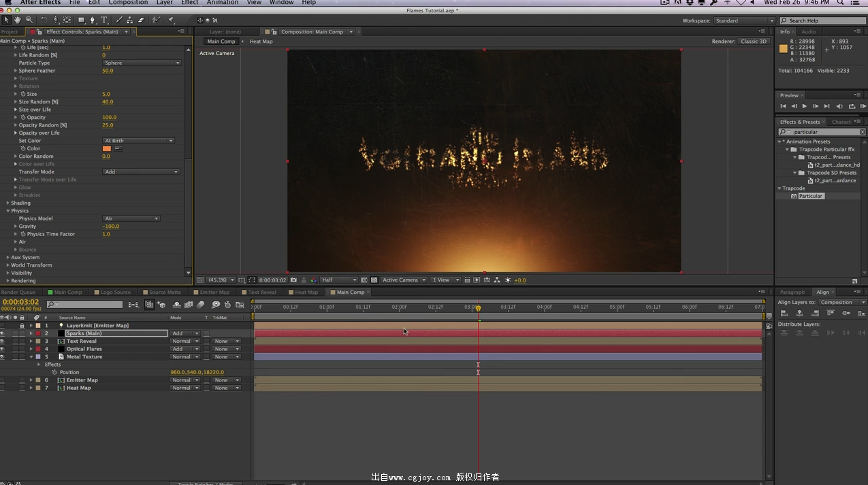This screenshot has width=868, height=485.
Task: Select the Hand tool
Action: (18, 20)
